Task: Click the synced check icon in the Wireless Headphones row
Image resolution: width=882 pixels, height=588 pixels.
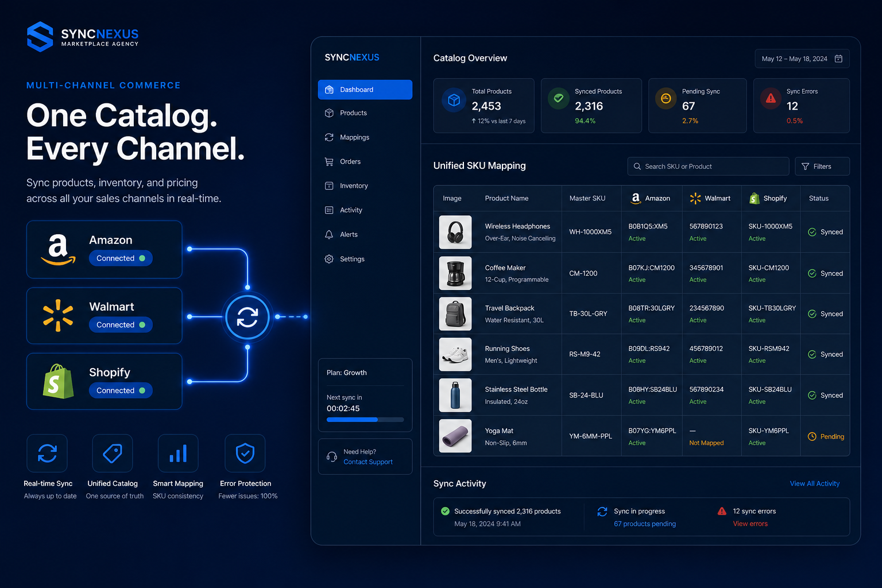Action: coord(812,232)
